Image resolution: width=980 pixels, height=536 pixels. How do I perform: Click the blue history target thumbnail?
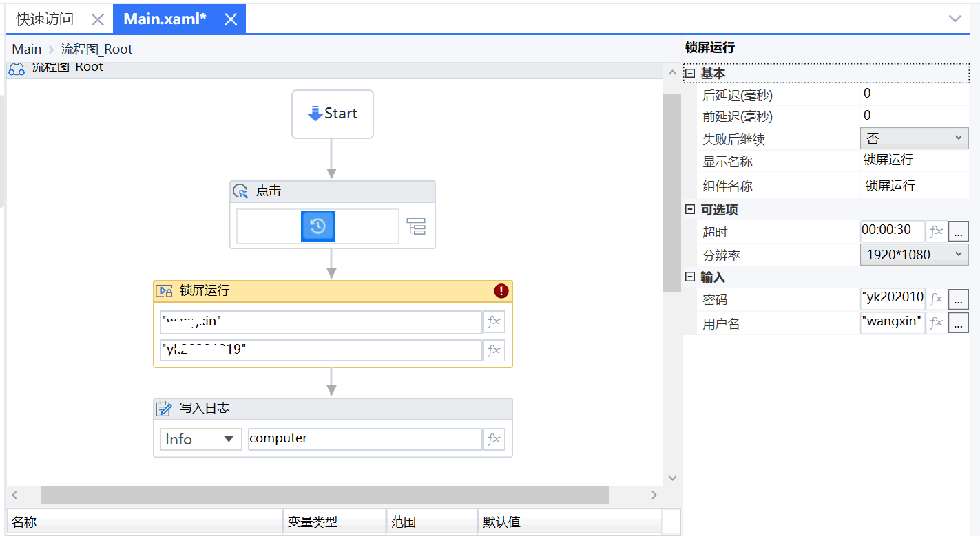point(318,226)
